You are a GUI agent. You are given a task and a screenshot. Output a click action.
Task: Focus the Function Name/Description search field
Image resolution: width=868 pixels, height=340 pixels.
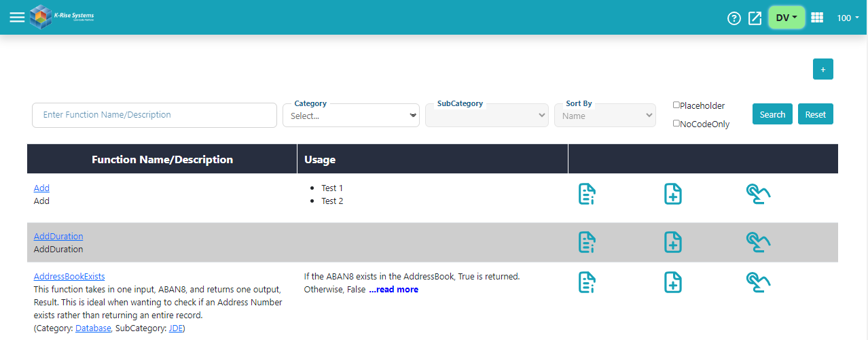(x=154, y=115)
